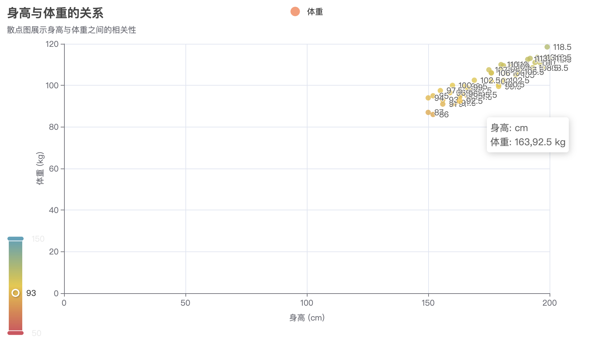Select the data point labeled 86
The height and width of the screenshot is (364, 615).
433,115
